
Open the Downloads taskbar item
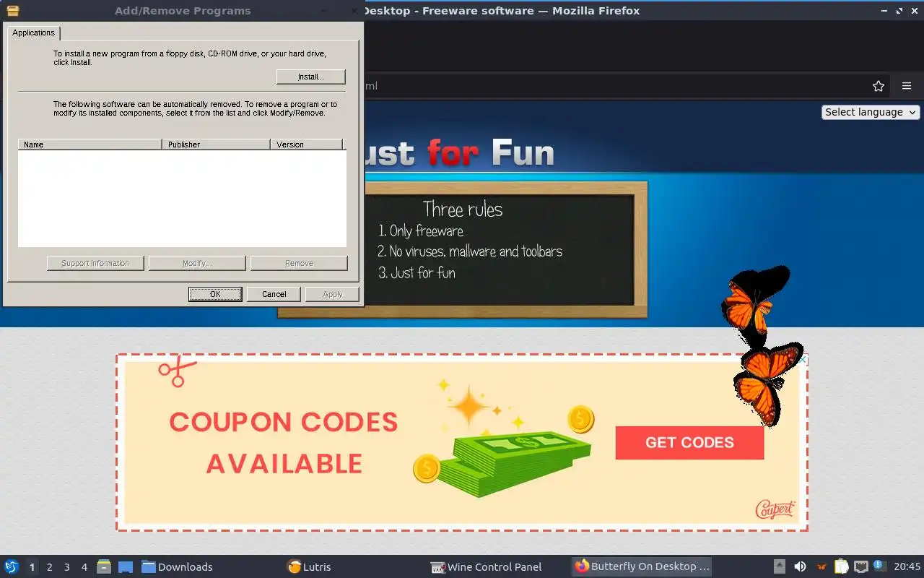pyautogui.click(x=177, y=566)
